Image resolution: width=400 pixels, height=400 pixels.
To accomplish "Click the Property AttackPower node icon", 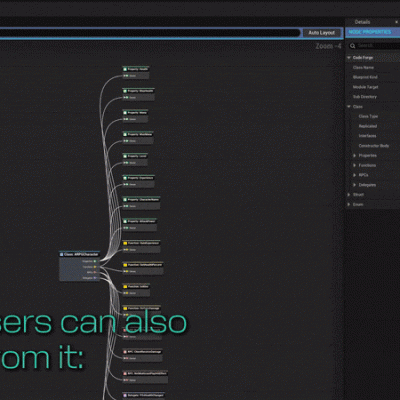I will click(x=125, y=221).
